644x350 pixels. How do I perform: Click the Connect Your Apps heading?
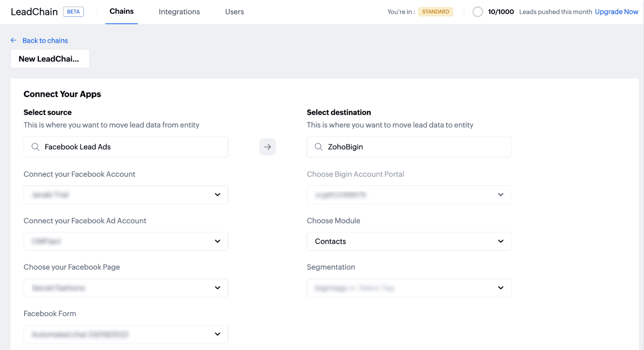62,94
